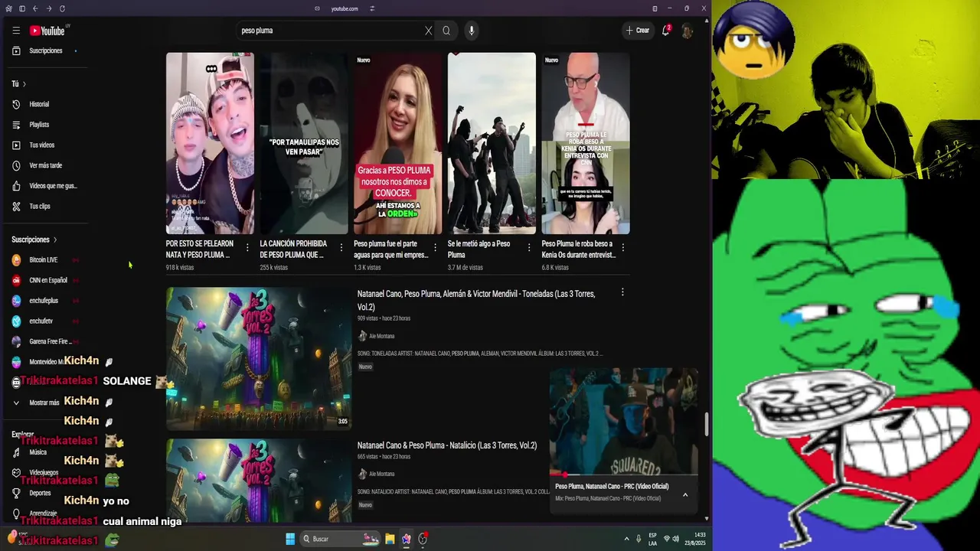Open options for Toneladas video result
980x551 pixels.
pyautogui.click(x=622, y=292)
